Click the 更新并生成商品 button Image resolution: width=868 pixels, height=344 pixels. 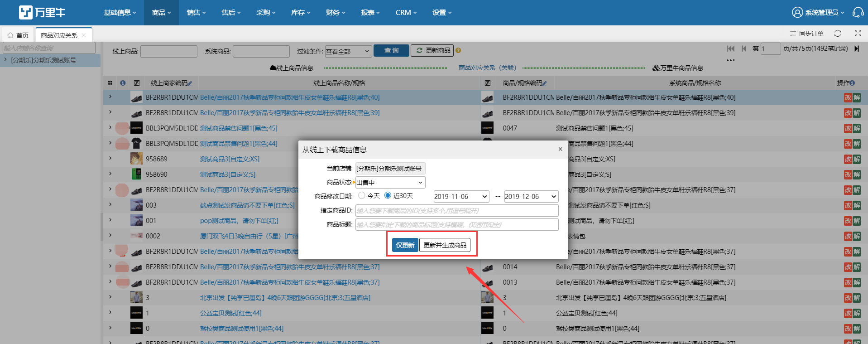point(445,245)
